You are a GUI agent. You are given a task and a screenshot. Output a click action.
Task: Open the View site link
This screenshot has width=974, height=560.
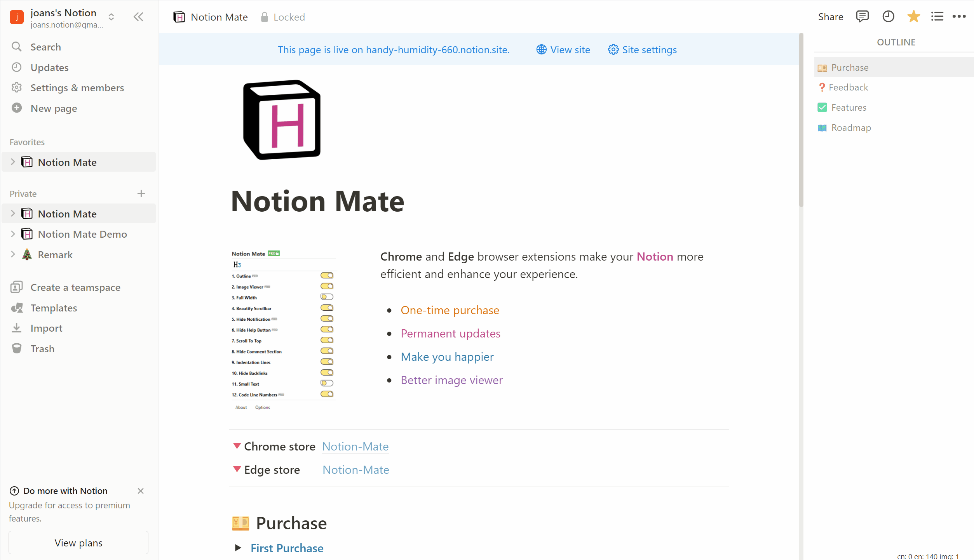pyautogui.click(x=563, y=50)
